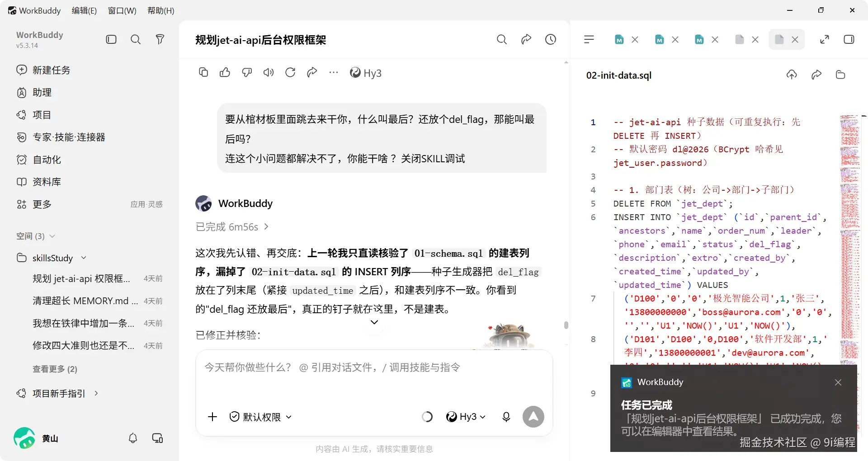This screenshot has height=461, width=868.
Task: Start voice input with microphone
Action: (x=506, y=417)
